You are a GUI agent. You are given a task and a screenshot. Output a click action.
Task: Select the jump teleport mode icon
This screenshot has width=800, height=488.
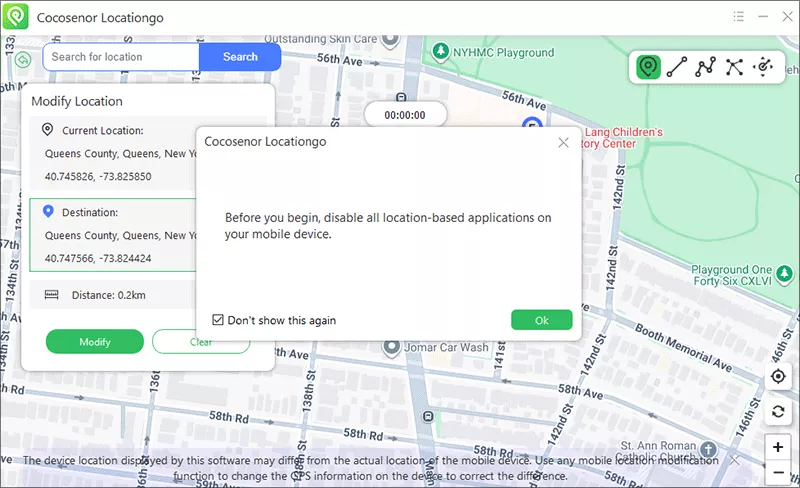point(734,67)
